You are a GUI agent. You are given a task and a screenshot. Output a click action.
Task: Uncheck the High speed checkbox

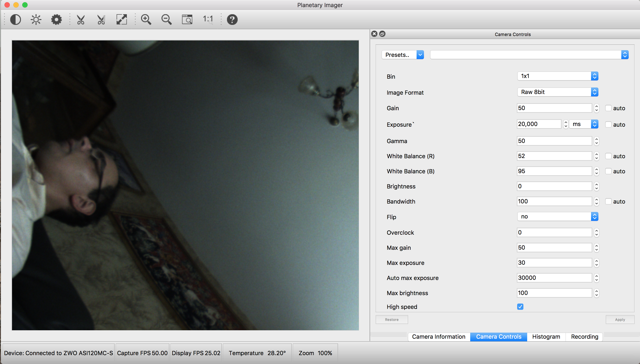(x=520, y=307)
